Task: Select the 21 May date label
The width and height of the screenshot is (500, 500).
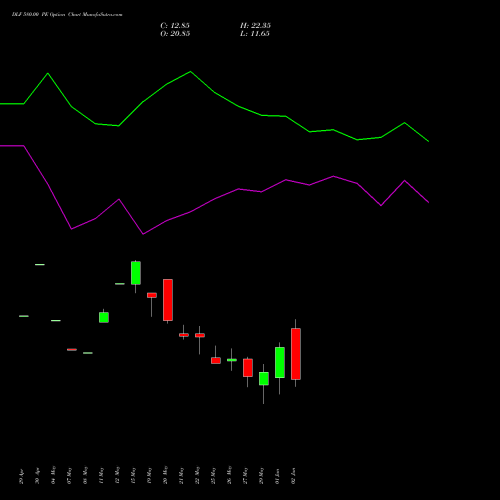Action: tap(182, 476)
